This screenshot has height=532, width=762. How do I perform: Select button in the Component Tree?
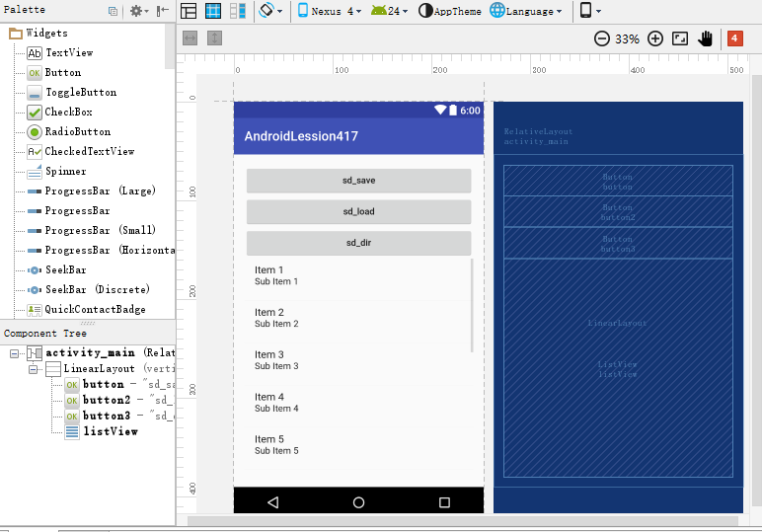tap(119, 384)
